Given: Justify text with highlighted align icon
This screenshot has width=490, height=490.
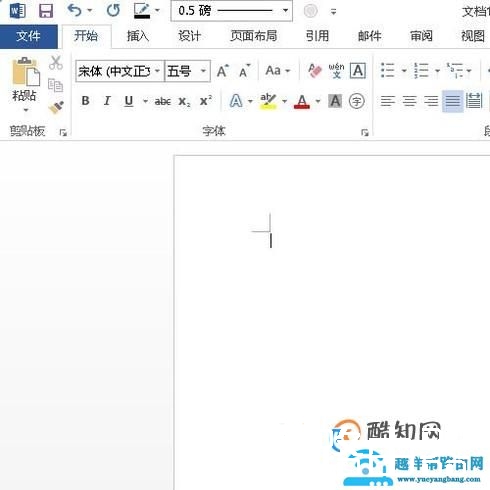Looking at the screenshot, I should click(x=453, y=101).
